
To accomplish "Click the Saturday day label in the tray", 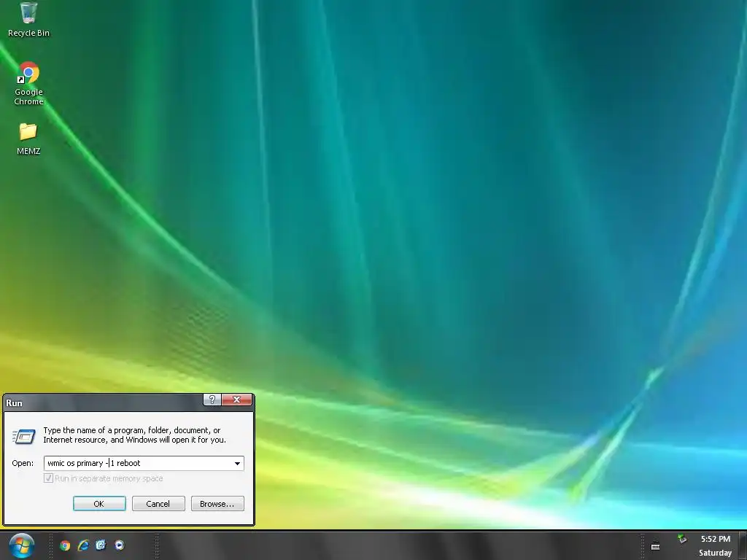I will [715, 553].
